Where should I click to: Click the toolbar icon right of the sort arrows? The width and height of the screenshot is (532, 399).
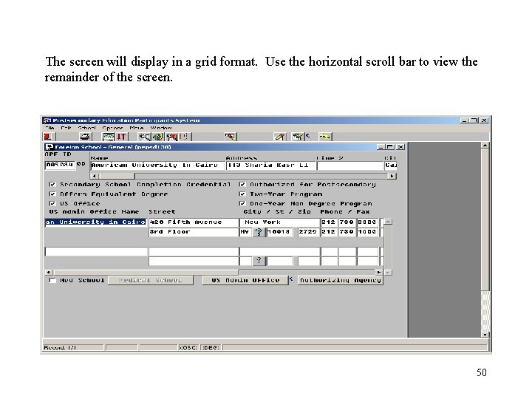(x=145, y=137)
